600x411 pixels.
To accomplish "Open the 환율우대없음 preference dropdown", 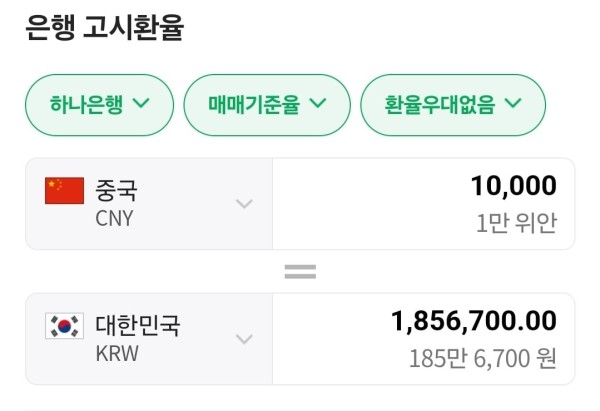I will (x=453, y=105).
